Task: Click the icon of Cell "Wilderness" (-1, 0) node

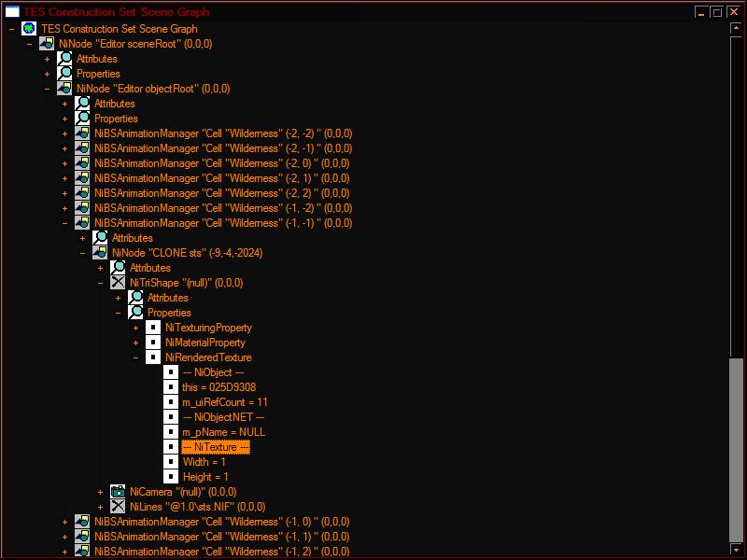Action: tap(82, 522)
